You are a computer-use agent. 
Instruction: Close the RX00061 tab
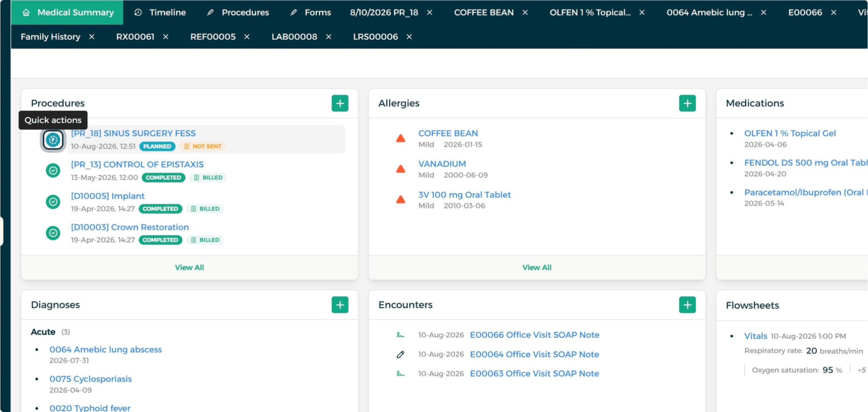pos(166,37)
